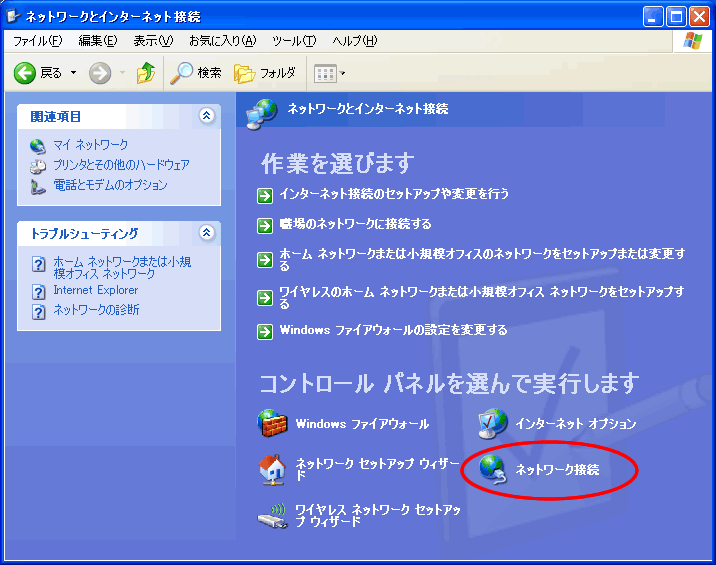Open the ツール(T) menu
The width and height of the screenshot is (716, 565).
click(294, 41)
